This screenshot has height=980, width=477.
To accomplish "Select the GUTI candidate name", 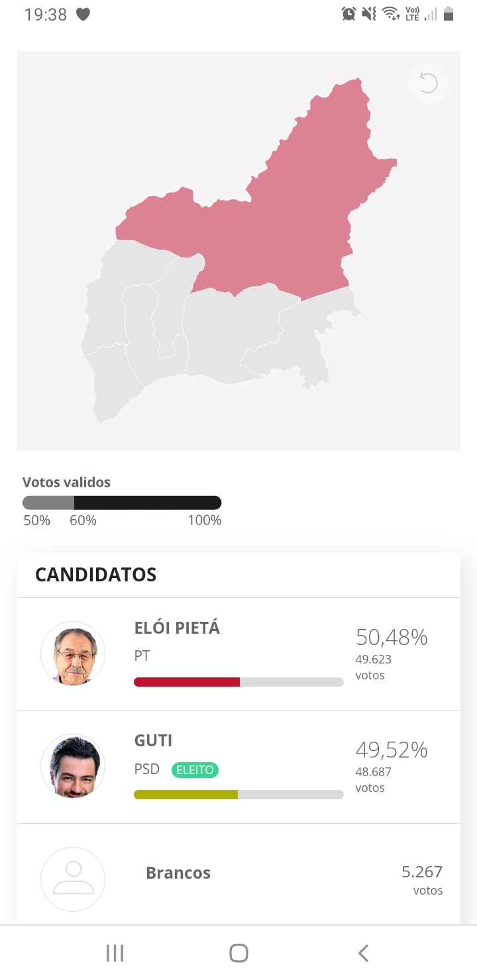I will 153,740.
